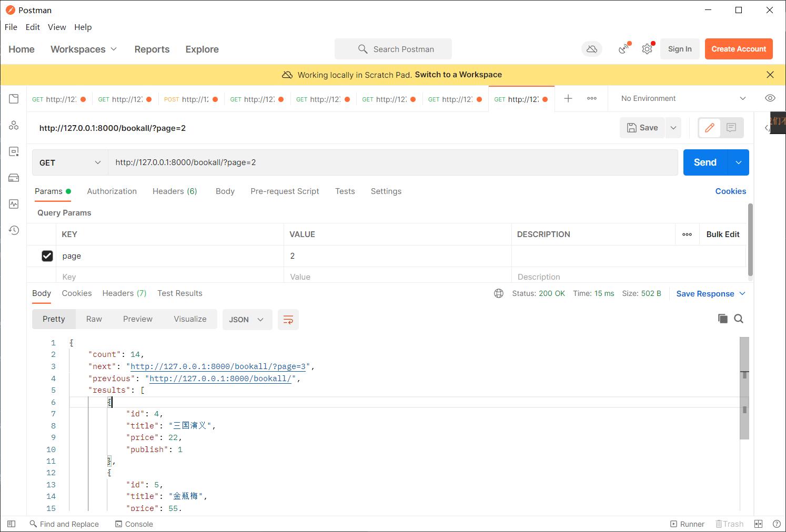Click the Search Postman field
Screen dimensions: 786x532
(x=393, y=49)
